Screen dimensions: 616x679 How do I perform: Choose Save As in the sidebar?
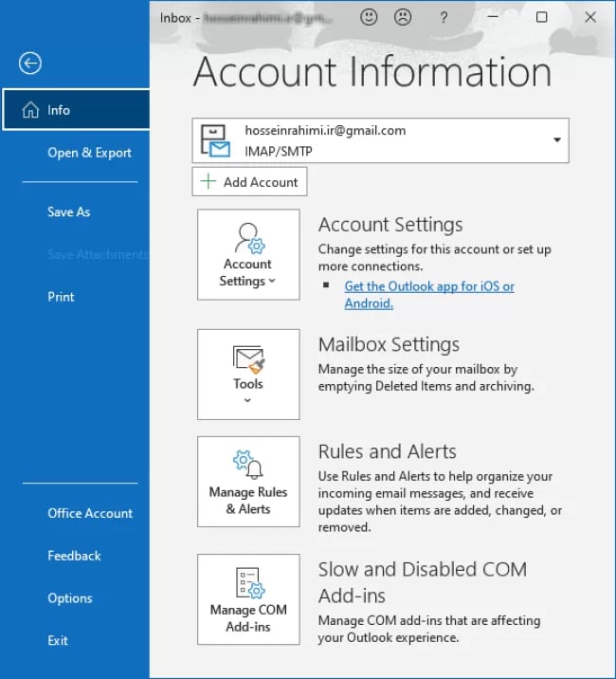69,212
